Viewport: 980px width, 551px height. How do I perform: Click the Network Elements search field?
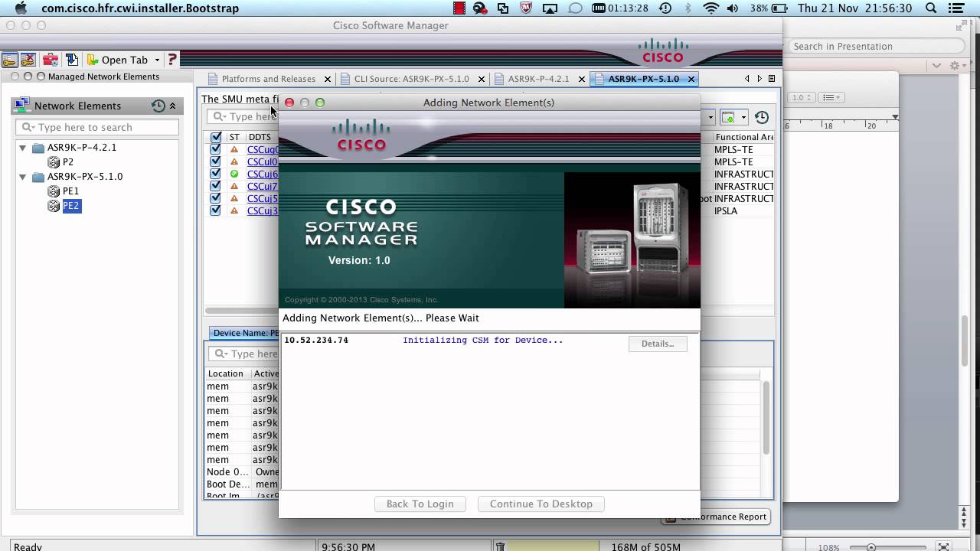click(97, 127)
